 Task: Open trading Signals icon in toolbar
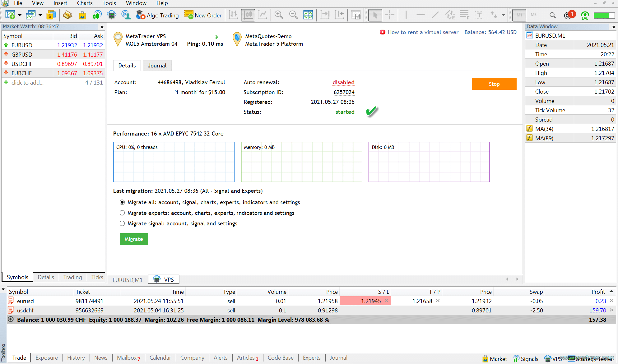click(97, 15)
